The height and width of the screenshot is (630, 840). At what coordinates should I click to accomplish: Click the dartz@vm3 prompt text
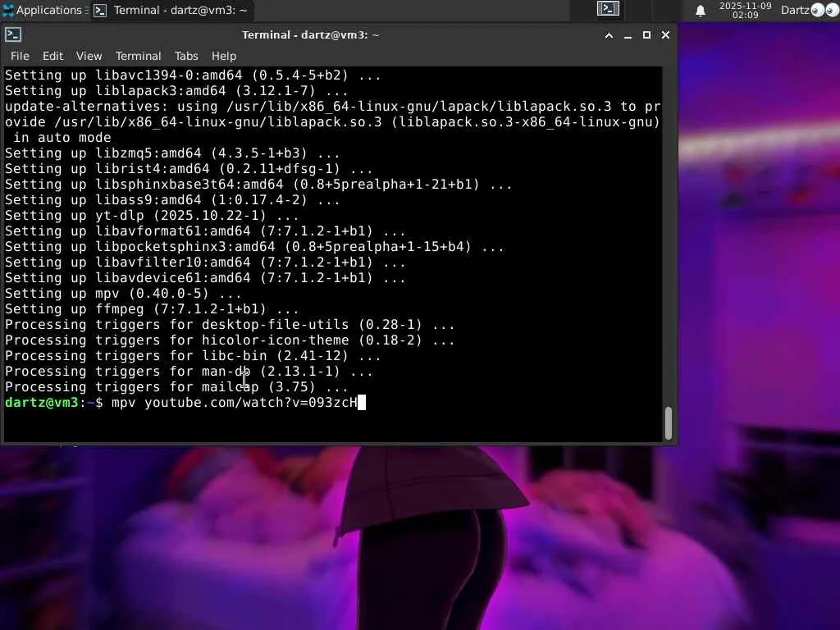tap(42, 402)
